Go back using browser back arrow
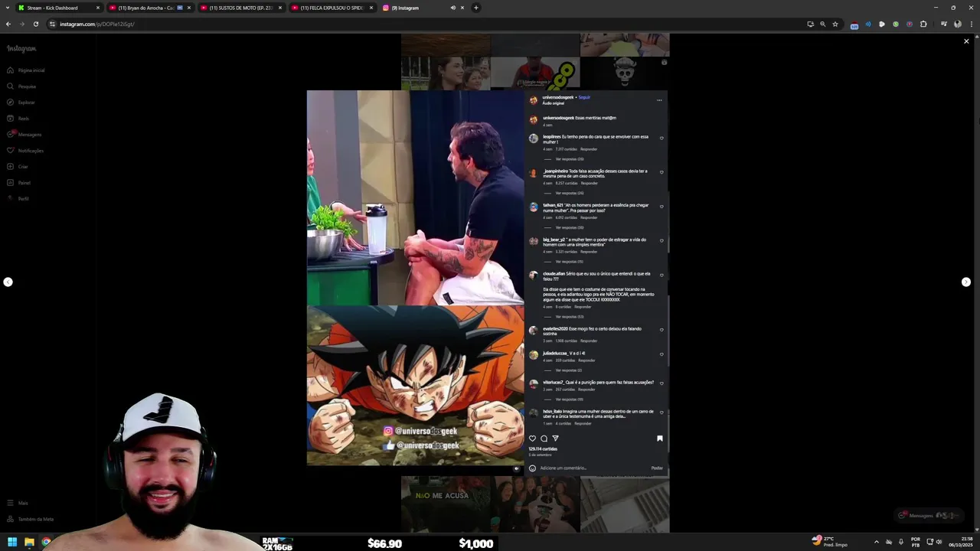This screenshot has width=980, height=551. pyautogui.click(x=8, y=24)
